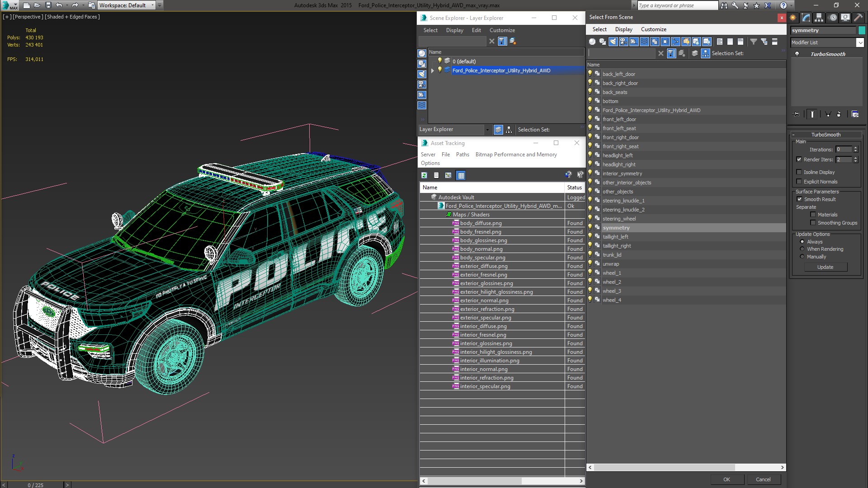Image resolution: width=868 pixels, height=488 pixels.
Task: Open Undo history dropdown arrow
Action: click(67, 5)
